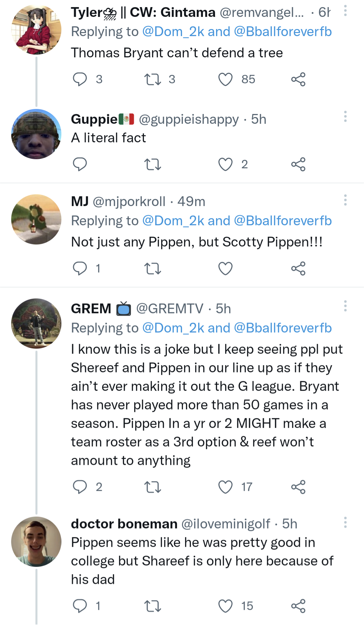Open more options on doctor boneman's tweet
The image size is (364, 625).
pyautogui.click(x=345, y=522)
